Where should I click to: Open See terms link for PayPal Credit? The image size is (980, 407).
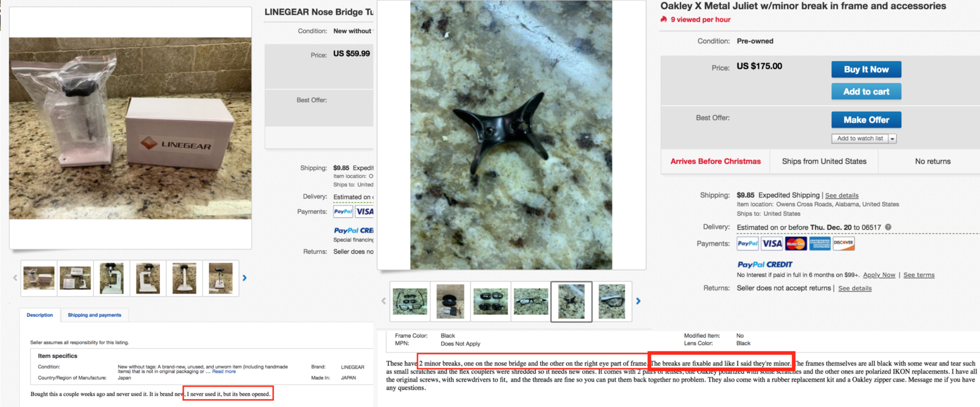[x=919, y=275]
